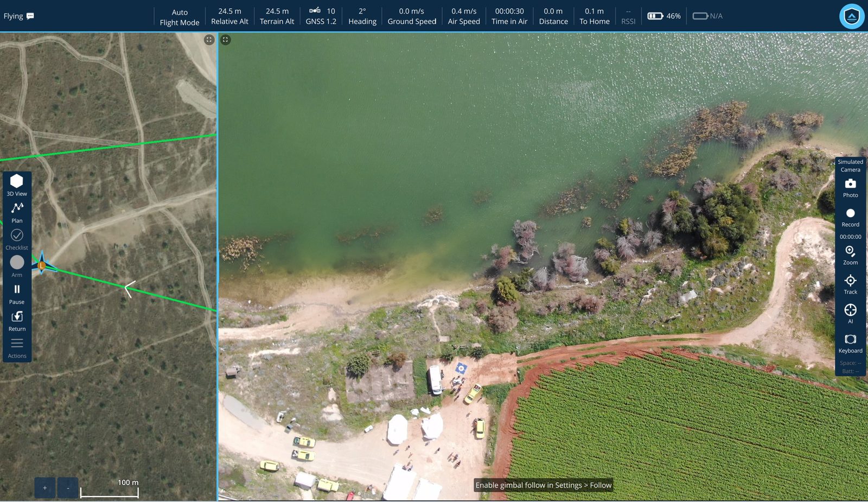Zoom in the map with plus button
The height and width of the screenshot is (502, 868).
(44, 488)
